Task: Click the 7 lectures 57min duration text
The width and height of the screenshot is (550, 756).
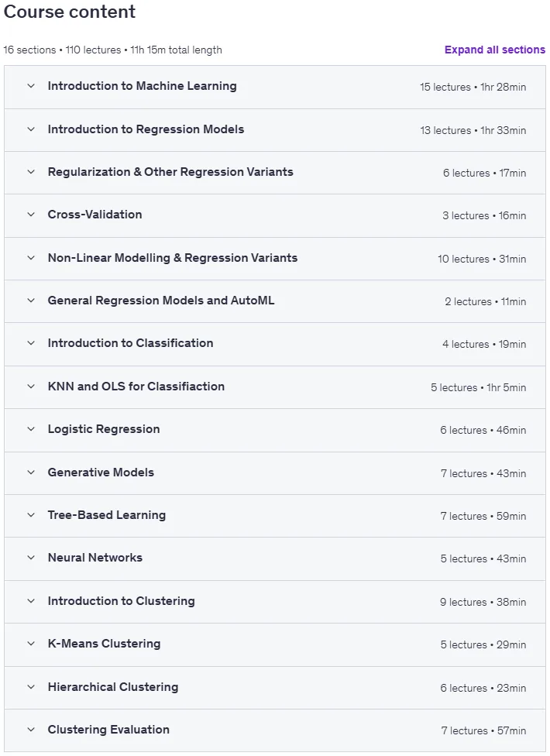Action: pos(483,731)
